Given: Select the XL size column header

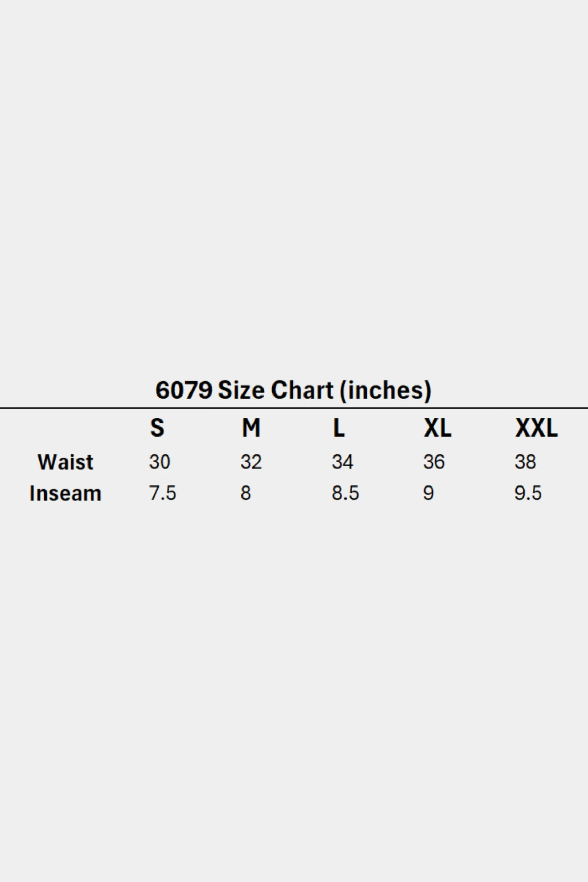Looking at the screenshot, I should tap(437, 428).
